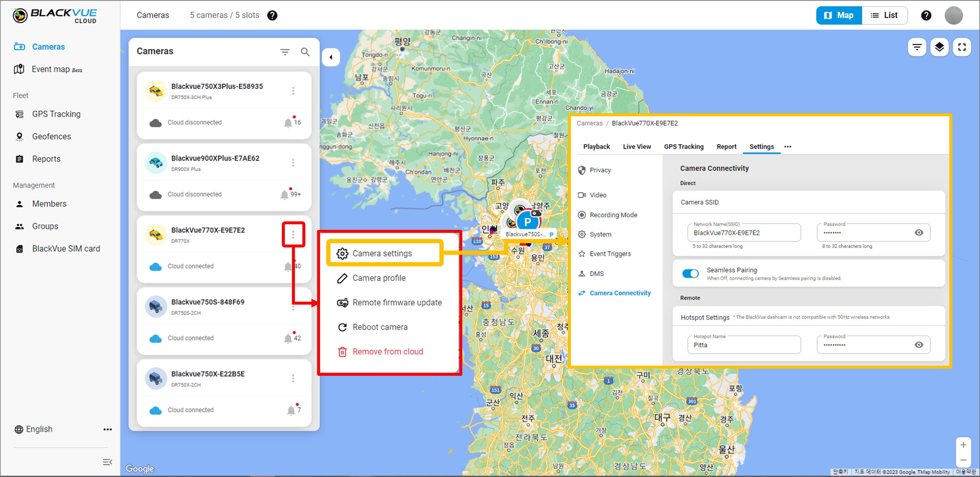Open the three-dot menu for Blackvue750X3Plus-E58935

click(x=293, y=91)
